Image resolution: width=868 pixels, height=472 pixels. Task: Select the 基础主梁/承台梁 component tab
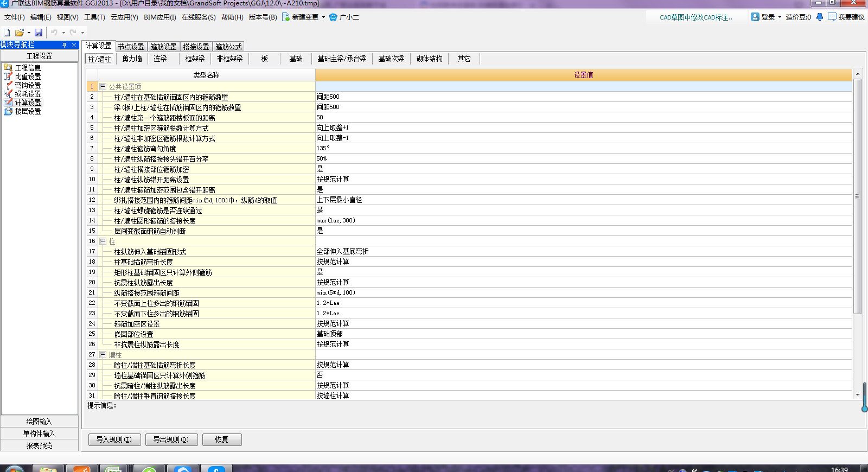pos(342,59)
